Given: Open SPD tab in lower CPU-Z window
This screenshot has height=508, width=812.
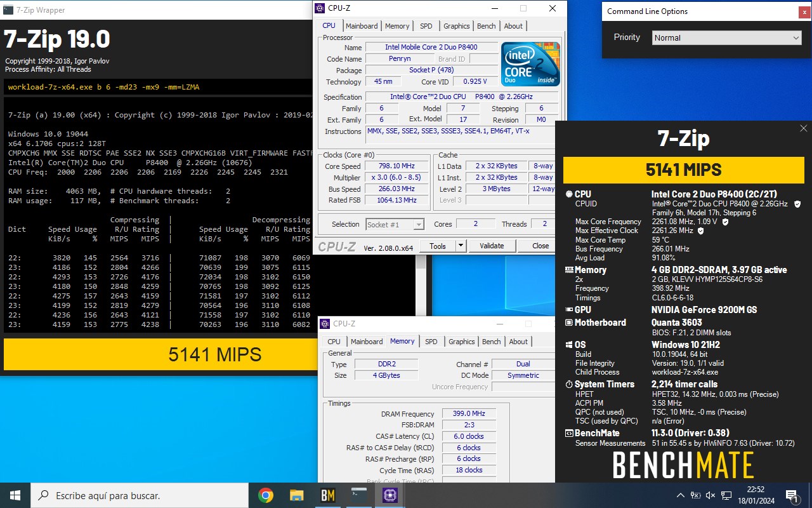Looking at the screenshot, I should point(431,342).
